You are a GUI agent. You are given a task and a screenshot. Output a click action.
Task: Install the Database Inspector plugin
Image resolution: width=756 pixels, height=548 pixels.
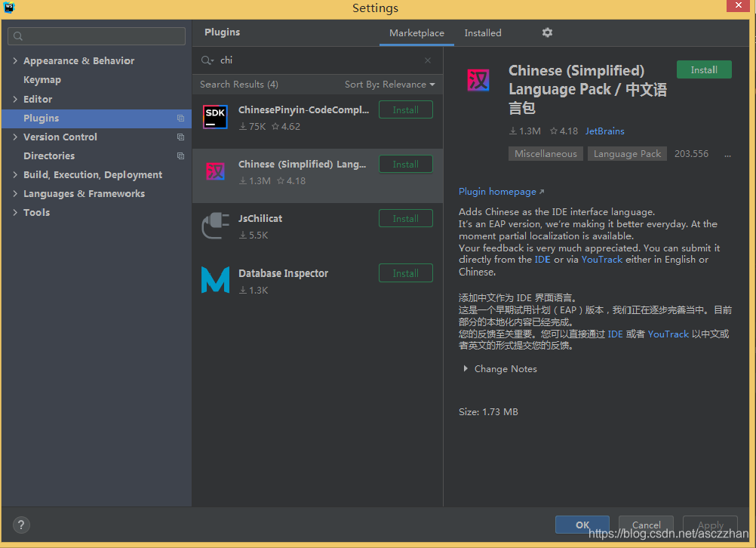405,273
